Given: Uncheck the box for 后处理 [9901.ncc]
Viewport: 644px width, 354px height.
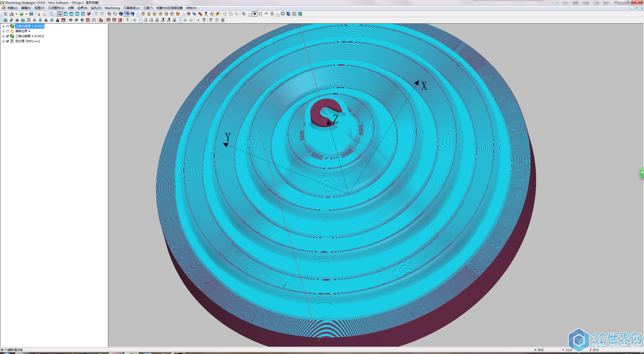Looking at the screenshot, I should (8, 41).
